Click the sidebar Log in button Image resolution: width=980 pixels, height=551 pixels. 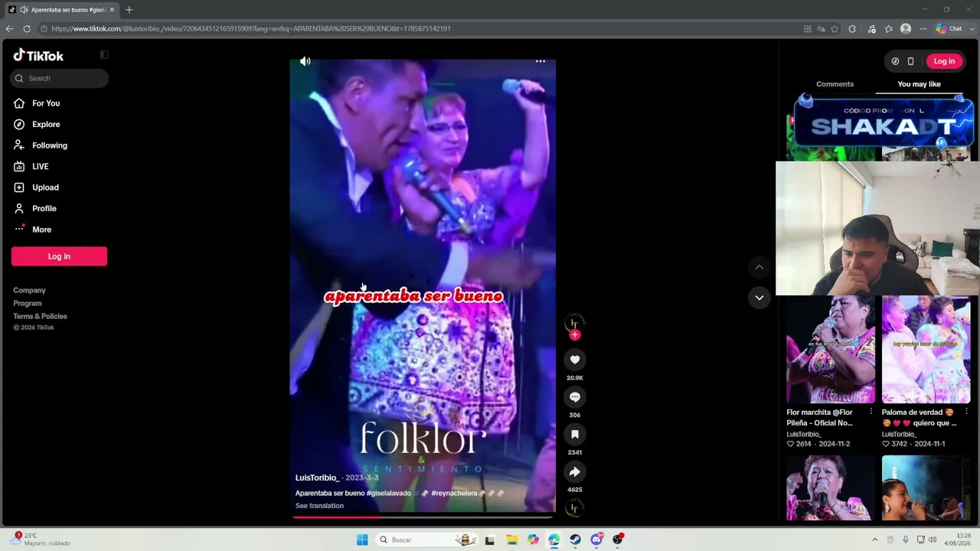[x=59, y=256]
